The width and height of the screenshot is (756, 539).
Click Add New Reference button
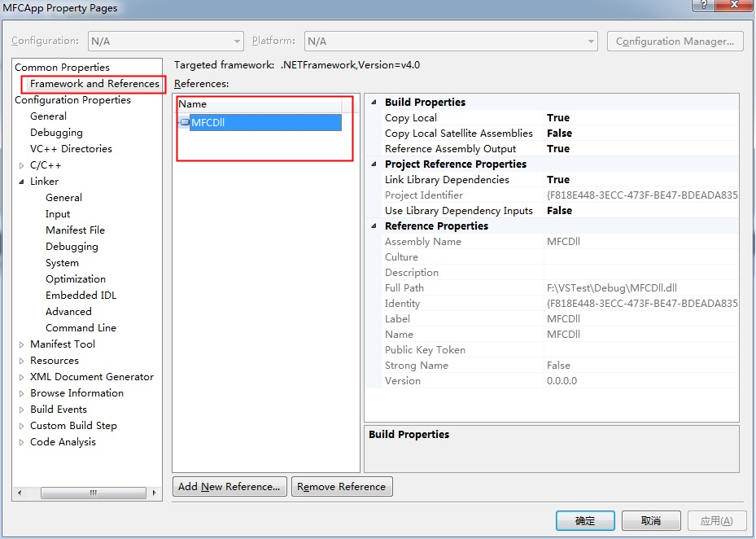[229, 486]
